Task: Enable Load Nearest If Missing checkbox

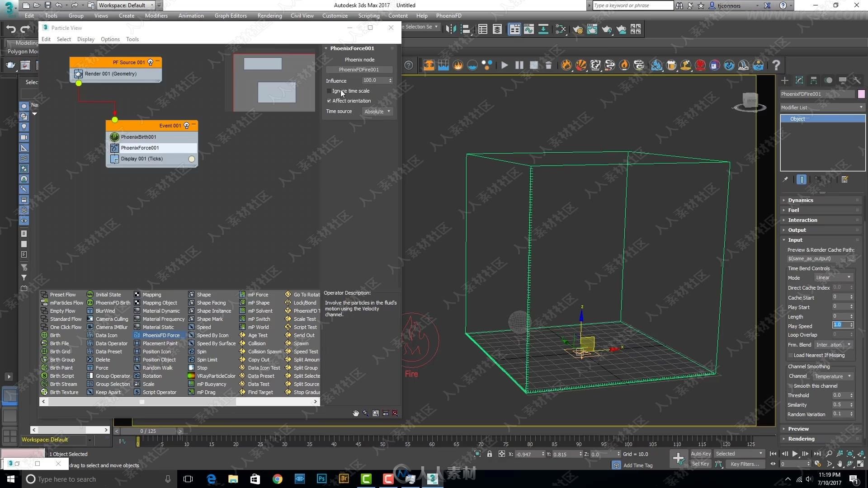Action: [x=791, y=355]
